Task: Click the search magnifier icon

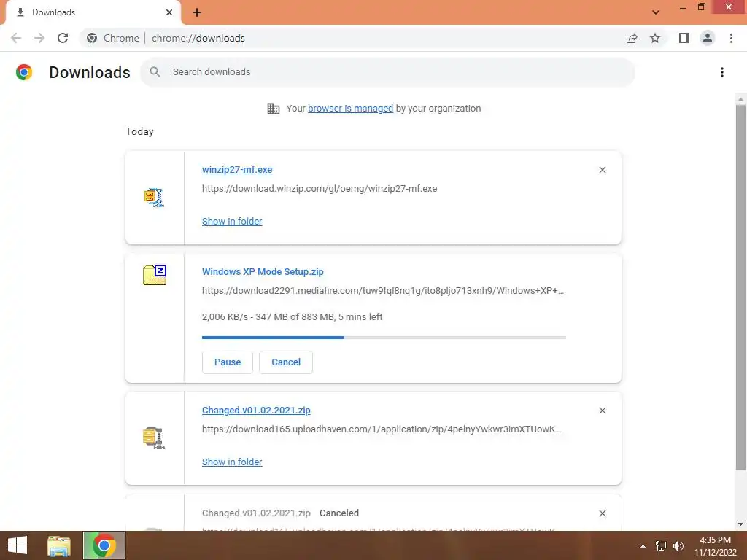Action: point(155,72)
